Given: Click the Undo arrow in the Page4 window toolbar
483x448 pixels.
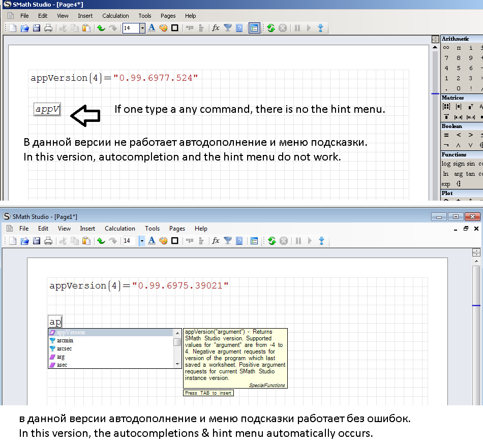Looking at the screenshot, I should click(101, 28).
